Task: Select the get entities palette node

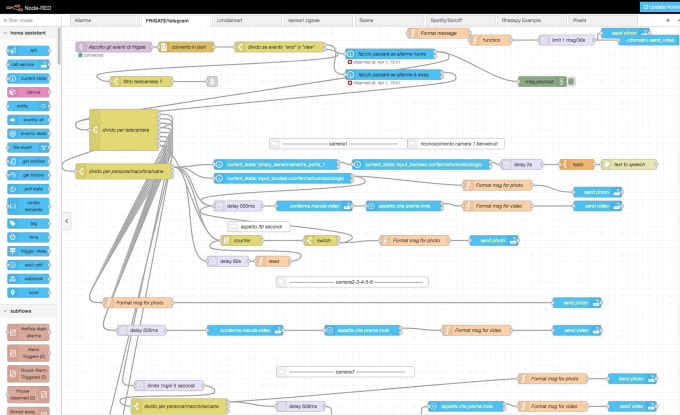Action: coord(28,161)
